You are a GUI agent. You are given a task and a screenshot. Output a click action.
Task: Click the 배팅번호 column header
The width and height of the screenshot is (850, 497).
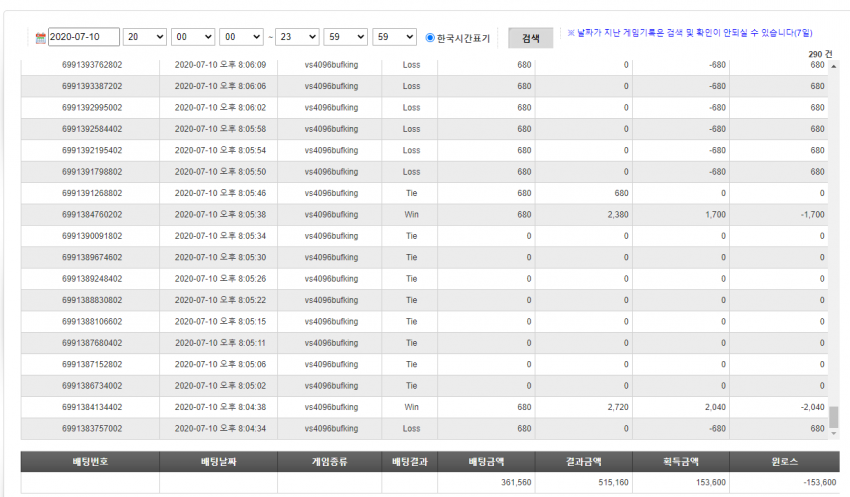point(90,462)
